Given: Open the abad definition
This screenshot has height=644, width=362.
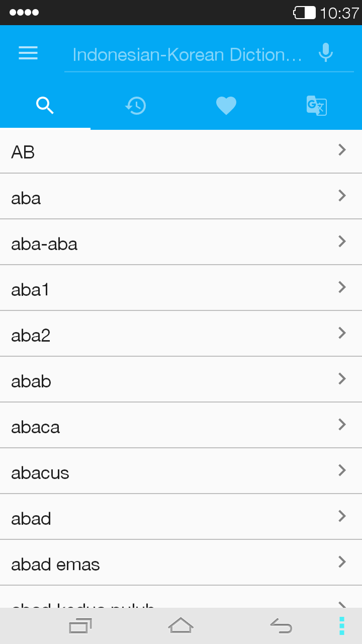Looking at the screenshot, I should [x=181, y=517].
